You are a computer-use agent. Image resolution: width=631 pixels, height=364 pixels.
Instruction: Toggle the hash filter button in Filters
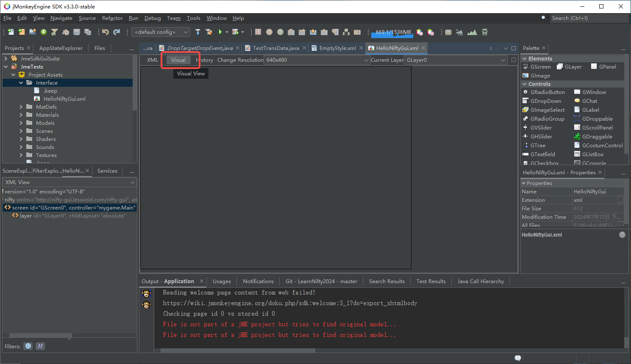(x=40, y=346)
